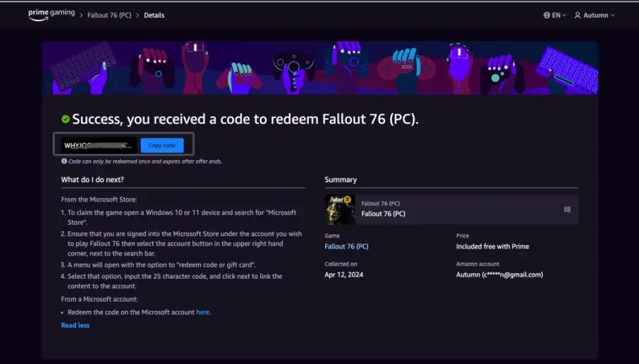Click the globe language icon

[547, 15]
